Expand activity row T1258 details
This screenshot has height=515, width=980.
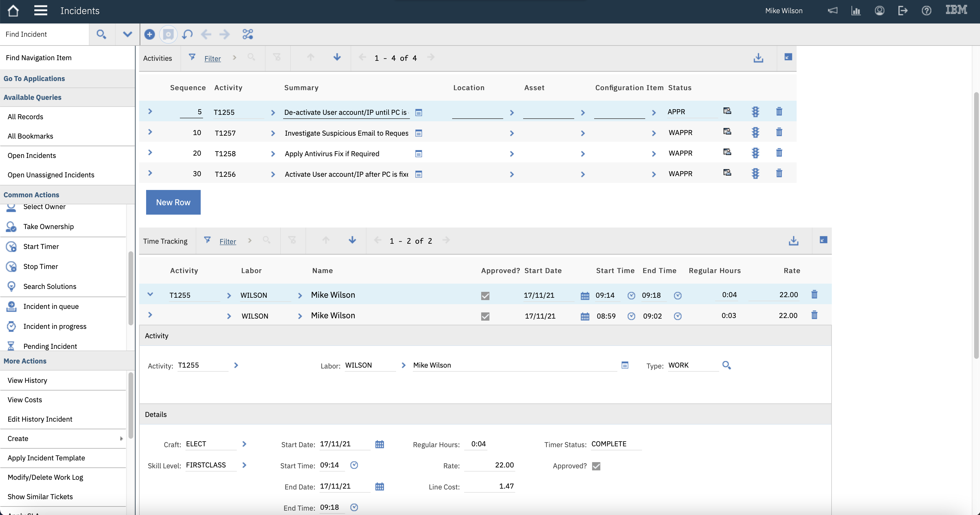pos(150,153)
